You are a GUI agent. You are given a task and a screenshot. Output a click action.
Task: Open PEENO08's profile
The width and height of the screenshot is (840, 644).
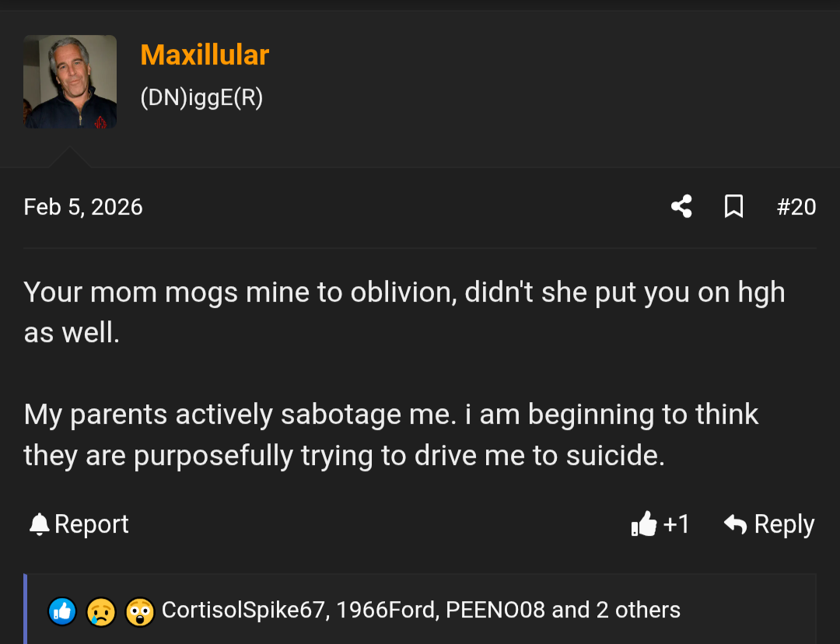click(x=482, y=610)
